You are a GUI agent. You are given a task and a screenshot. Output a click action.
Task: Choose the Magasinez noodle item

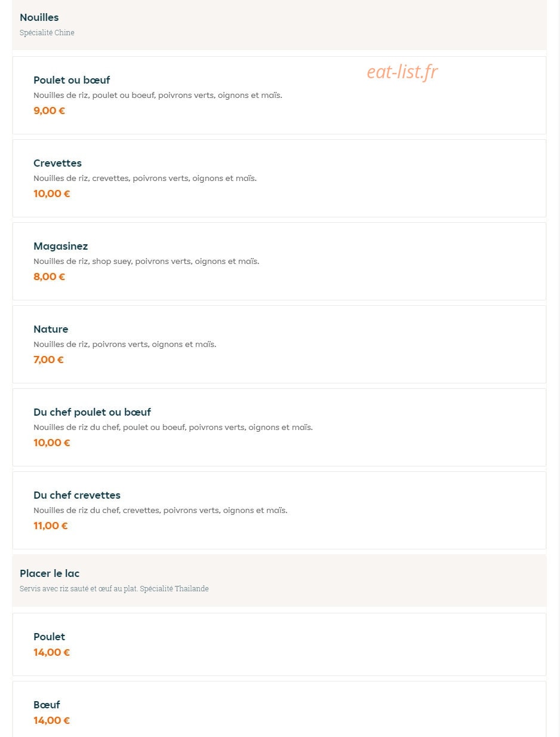279,261
